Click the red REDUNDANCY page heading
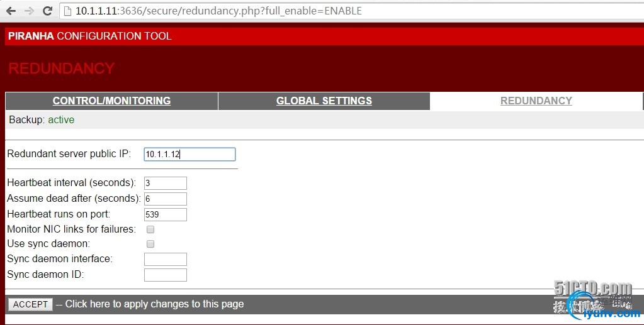The width and height of the screenshot is (644, 325). coord(62,68)
